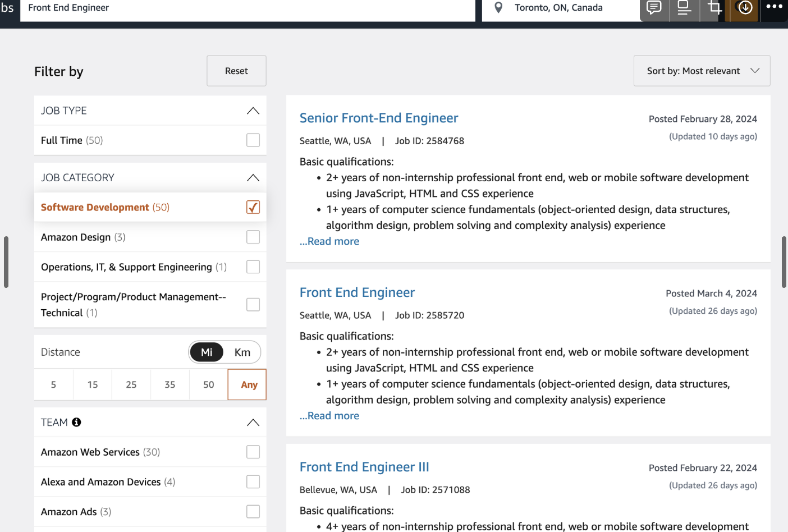Click the download arrow icon
This screenshot has width=788, height=532.
(x=745, y=8)
